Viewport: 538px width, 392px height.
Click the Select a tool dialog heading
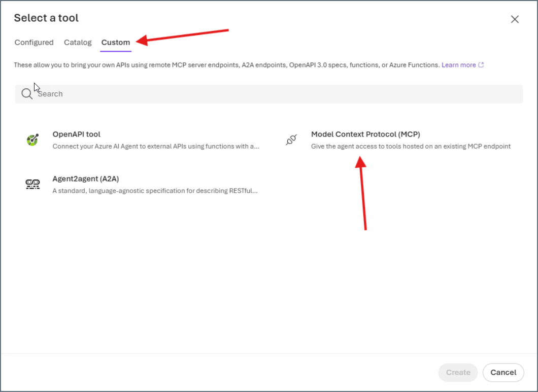pos(46,18)
